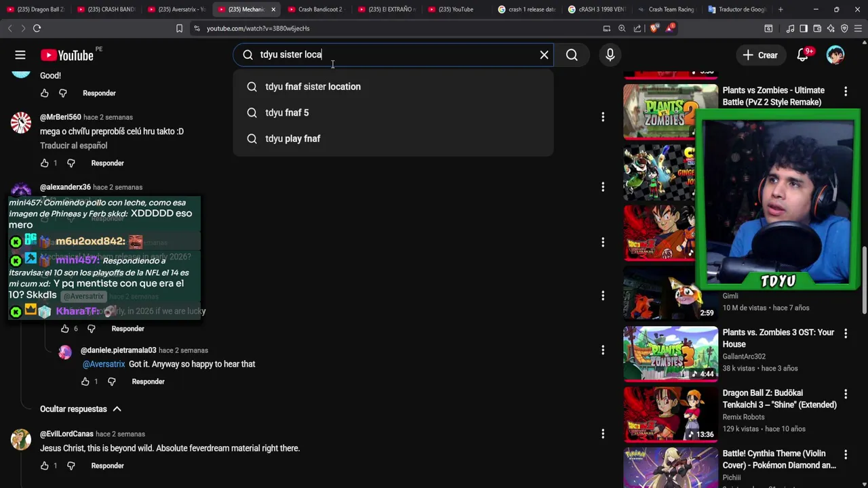Reply to the MrBeri560 comment

(107, 163)
